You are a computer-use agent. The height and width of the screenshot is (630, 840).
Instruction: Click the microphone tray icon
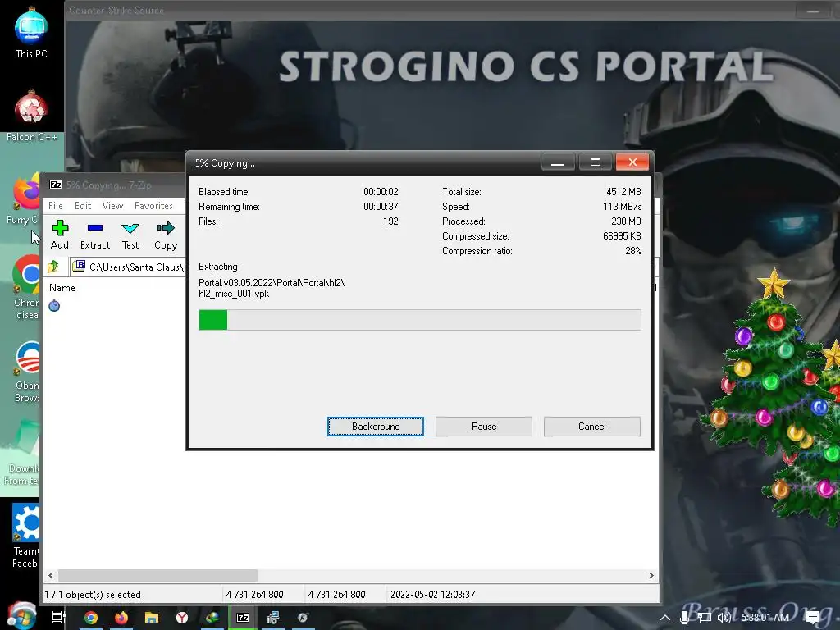pyautogui.click(x=684, y=618)
